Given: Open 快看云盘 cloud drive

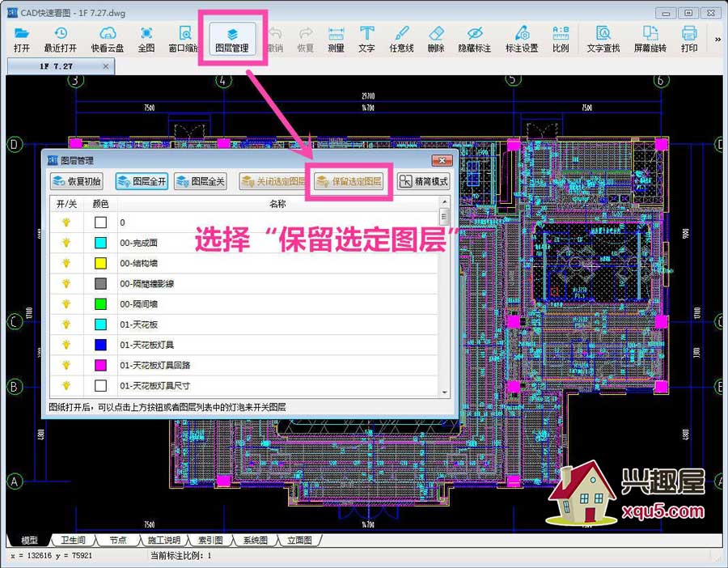Looking at the screenshot, I should pos(108,39).
